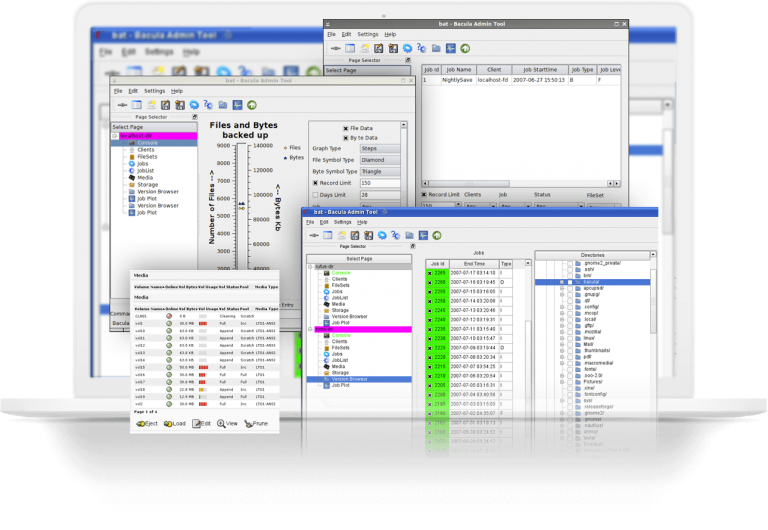Click the blue gear jobs icon in NightlySave window
This screenshot has width=768, height=530.
point(407,48)
